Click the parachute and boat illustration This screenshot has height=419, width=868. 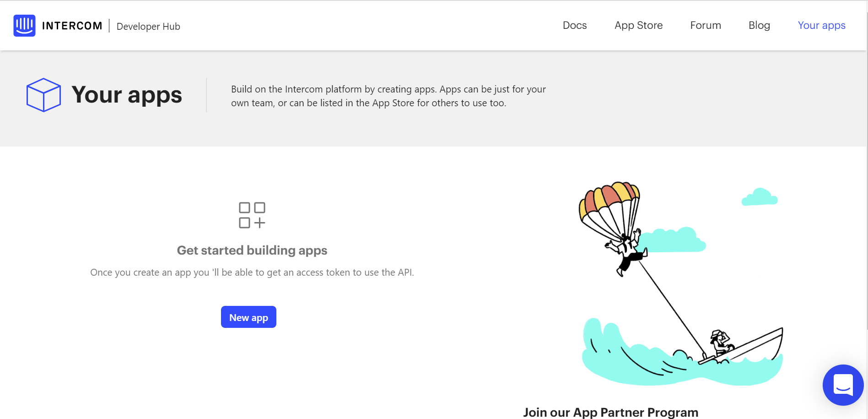tap(682, 283)
